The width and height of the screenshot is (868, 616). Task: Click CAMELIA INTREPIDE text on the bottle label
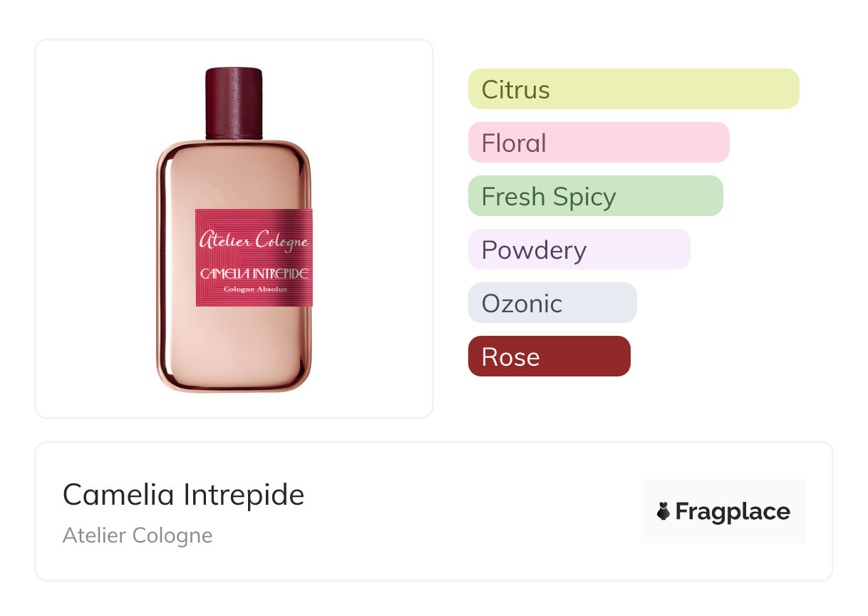[x=254, y=274]
